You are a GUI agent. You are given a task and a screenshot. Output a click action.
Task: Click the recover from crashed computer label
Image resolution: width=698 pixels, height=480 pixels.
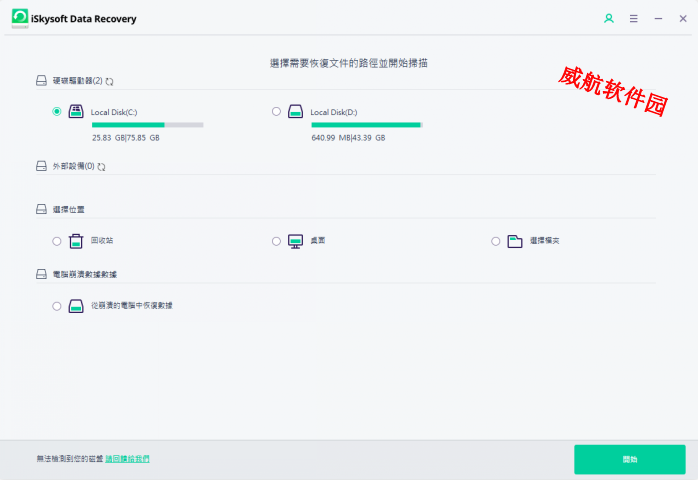132,305
